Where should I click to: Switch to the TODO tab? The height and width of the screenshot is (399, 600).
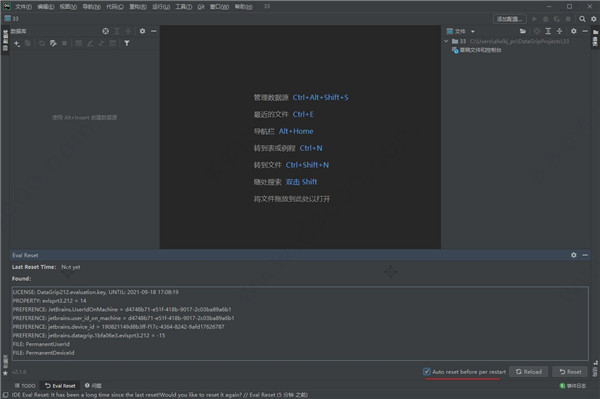coord(25,386)
